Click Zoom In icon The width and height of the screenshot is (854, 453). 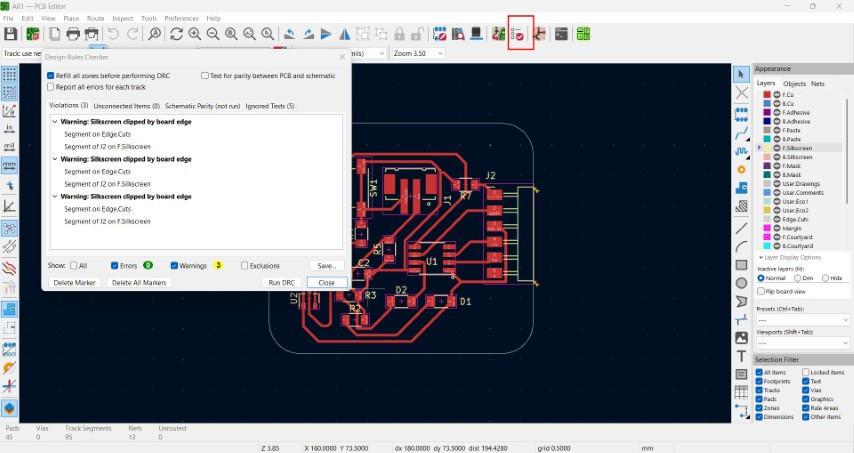tap(194, 34)
